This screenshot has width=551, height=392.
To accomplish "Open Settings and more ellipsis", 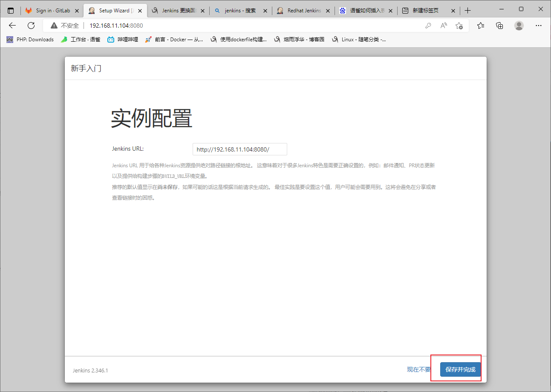I will [538, 26].
